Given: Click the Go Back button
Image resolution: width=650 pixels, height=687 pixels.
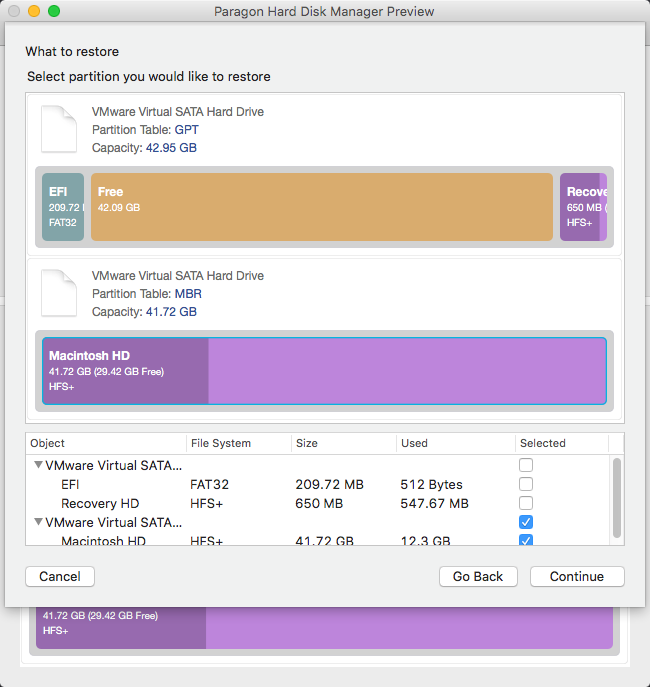Looking at the screenshot, I should click(x=478, y=577).
